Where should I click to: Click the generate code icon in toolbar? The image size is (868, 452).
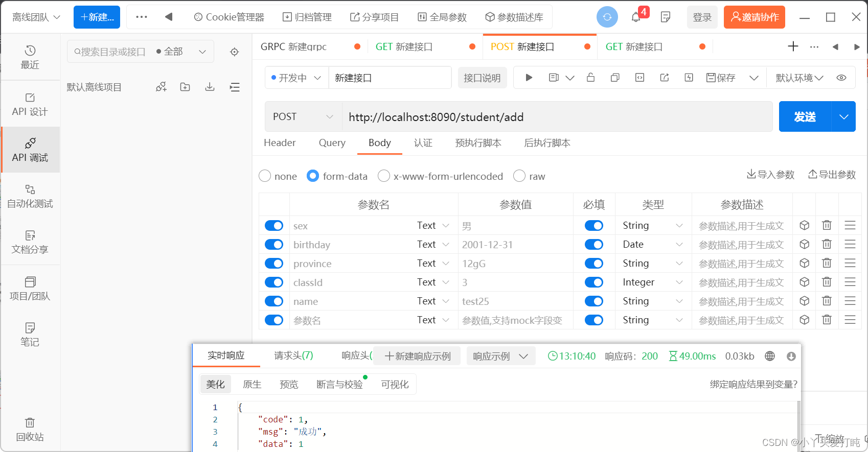click(639, 78)
